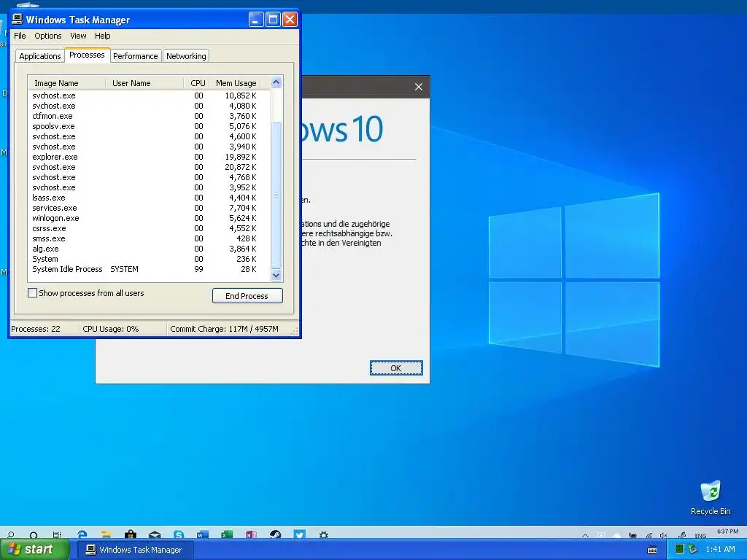Viewport: 747px width, 560px height.
Task: Select the alg.exe process
Action: pyautogui.click(x=149, y=249)
